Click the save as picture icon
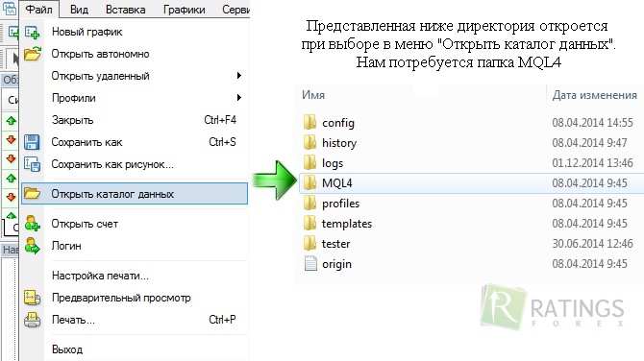644x361 pixels. pos(32,164)
